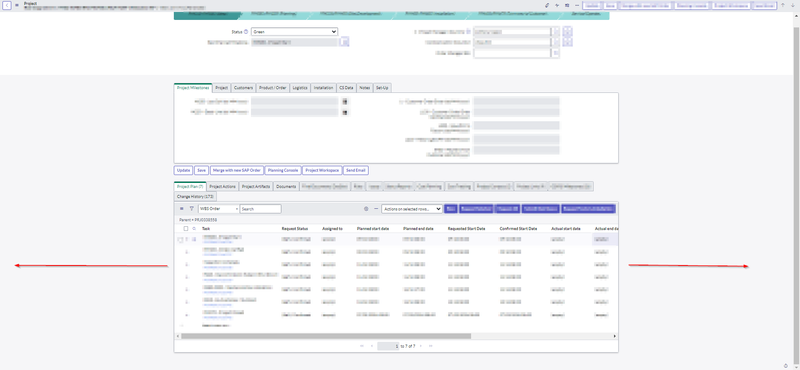The width and height of the screenshot is (800, 370).
Task: Open the help icon next to Status label
Action: click(246, 32)
